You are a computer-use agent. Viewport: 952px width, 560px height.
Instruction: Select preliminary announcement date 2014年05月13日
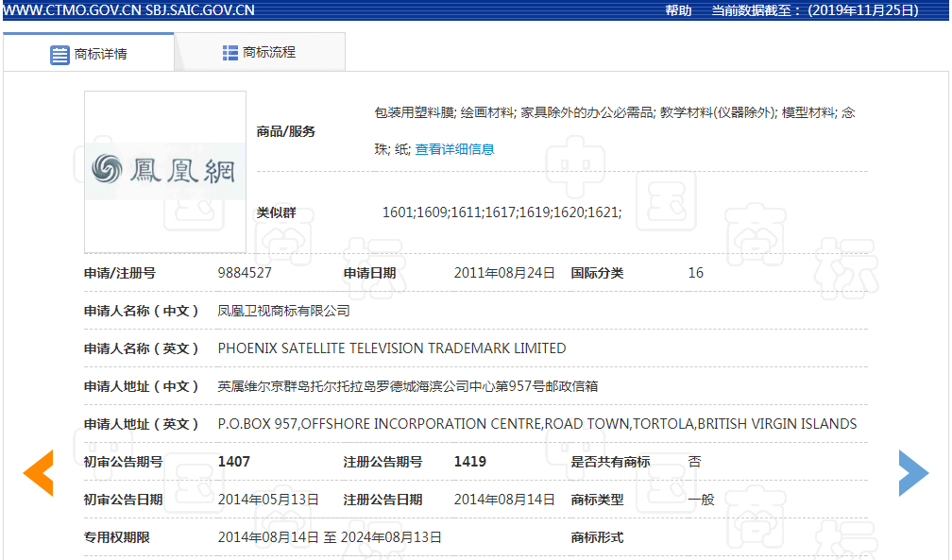click(x=268, y=500)
